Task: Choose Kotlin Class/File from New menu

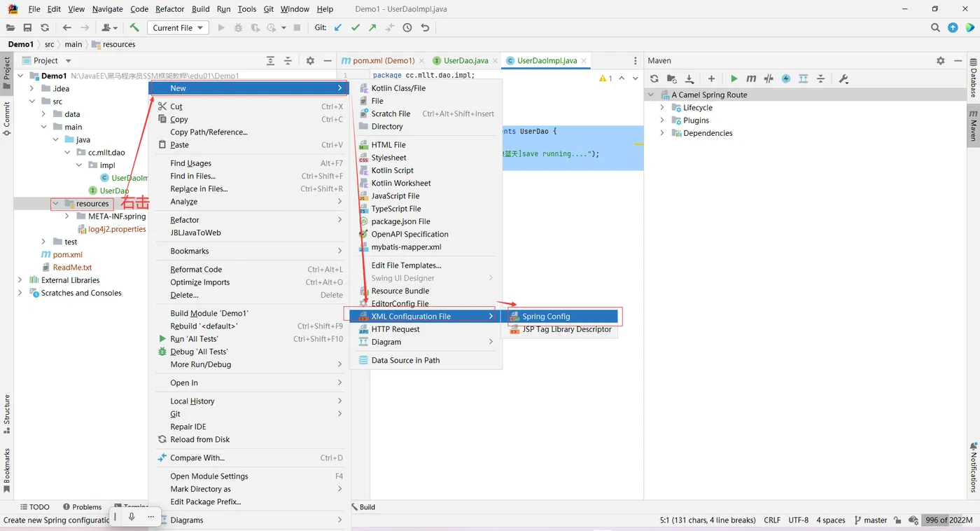Action: (426, 88)
